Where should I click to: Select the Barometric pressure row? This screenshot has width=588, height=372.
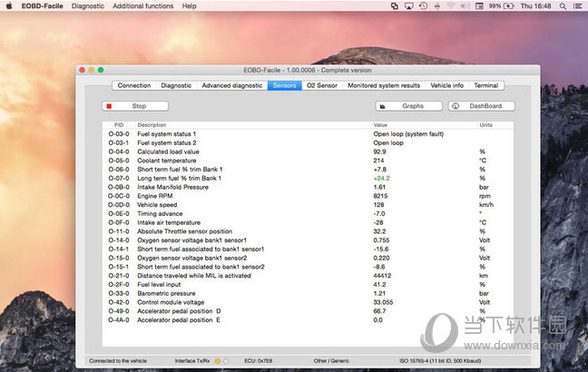(x=308, y=293)
